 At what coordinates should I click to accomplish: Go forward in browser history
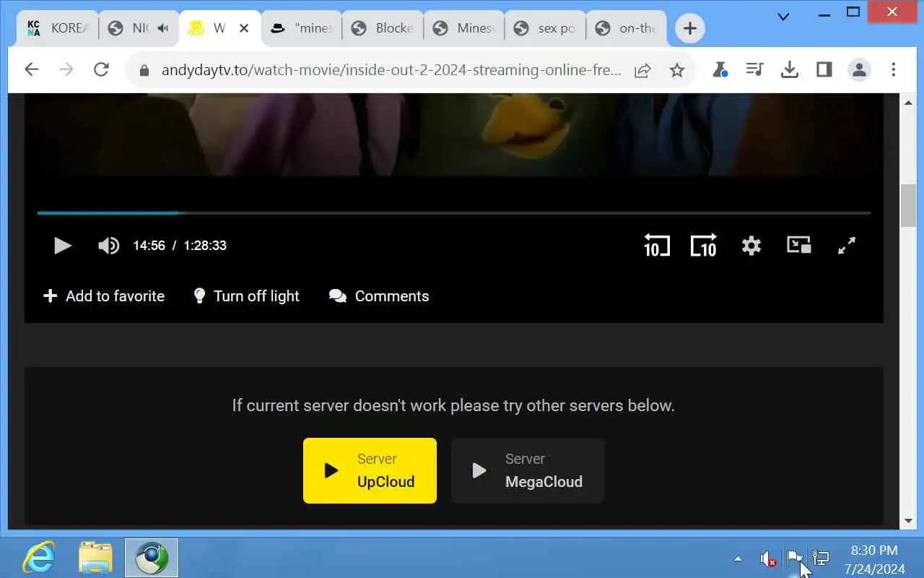coord(66,70)
